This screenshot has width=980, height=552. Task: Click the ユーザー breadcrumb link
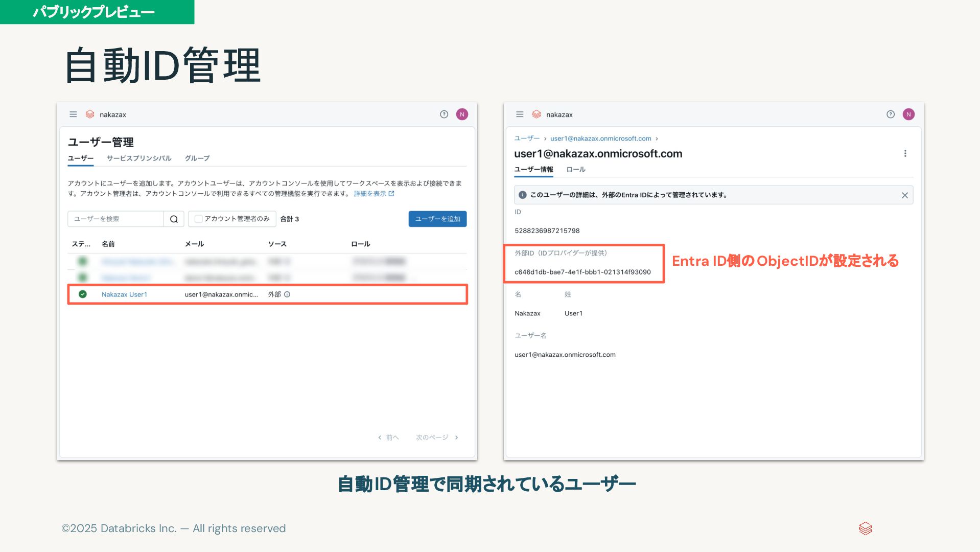click(527, 139)
